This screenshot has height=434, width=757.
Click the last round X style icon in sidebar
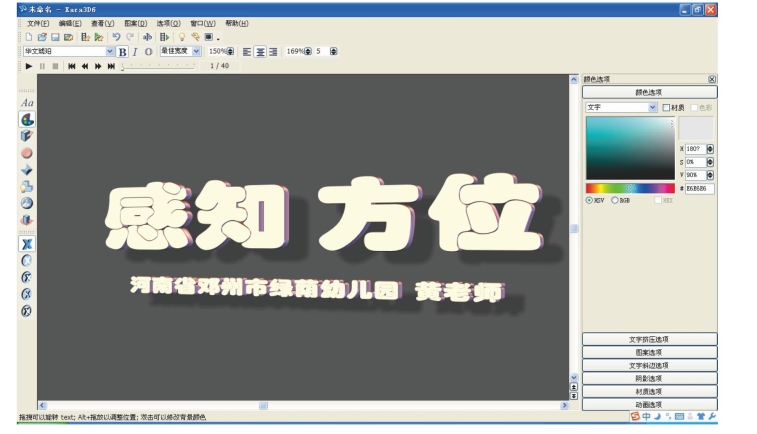(x=27, y=311)
